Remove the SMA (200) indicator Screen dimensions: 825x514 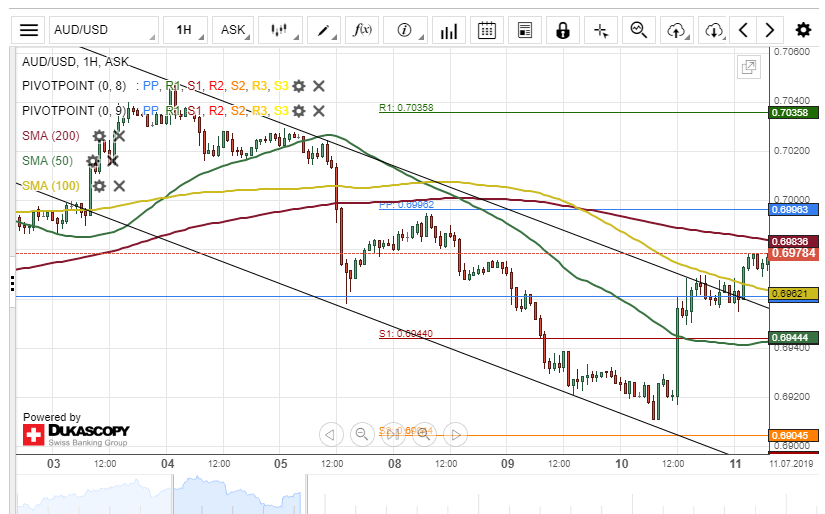point(119,136)
